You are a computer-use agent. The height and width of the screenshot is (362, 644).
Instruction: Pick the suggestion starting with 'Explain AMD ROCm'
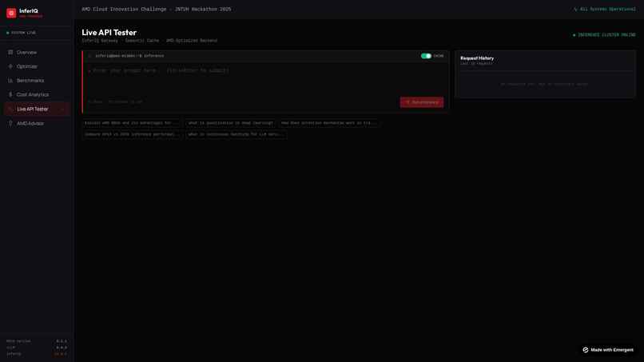pyautogui.click(x=131, y=123)
